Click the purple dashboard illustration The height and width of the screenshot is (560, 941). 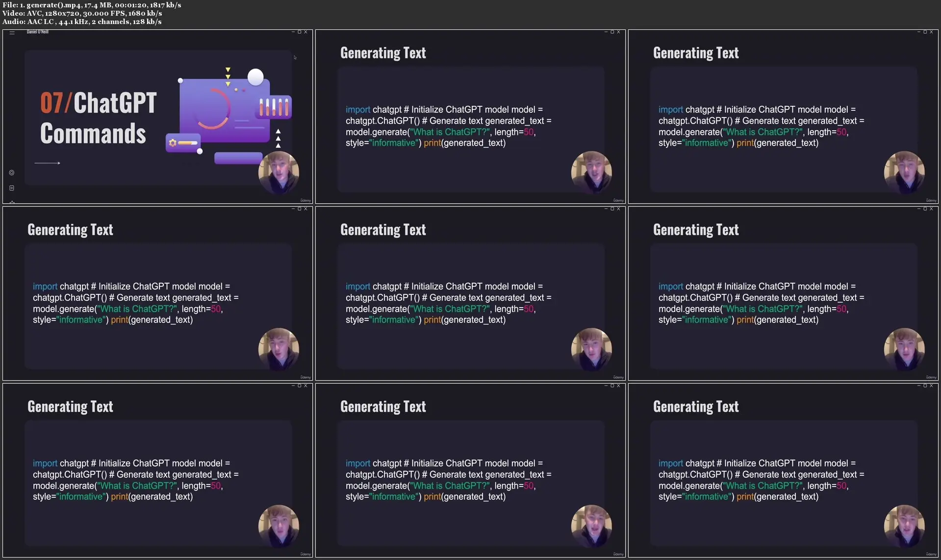click(229, 116)
